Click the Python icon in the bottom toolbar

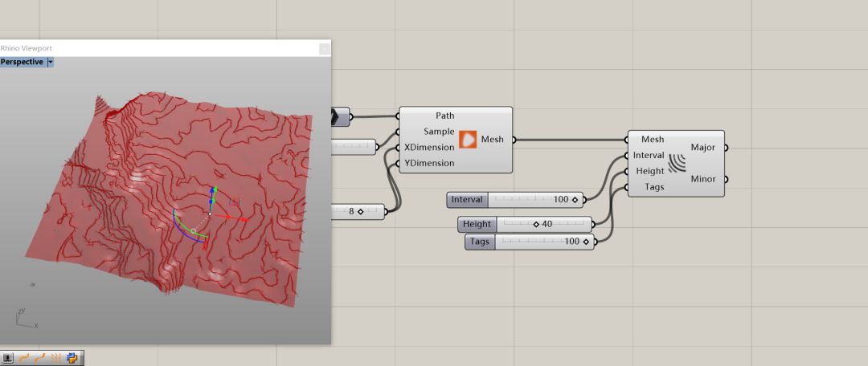pyautogui.click(x=72, y=358)
